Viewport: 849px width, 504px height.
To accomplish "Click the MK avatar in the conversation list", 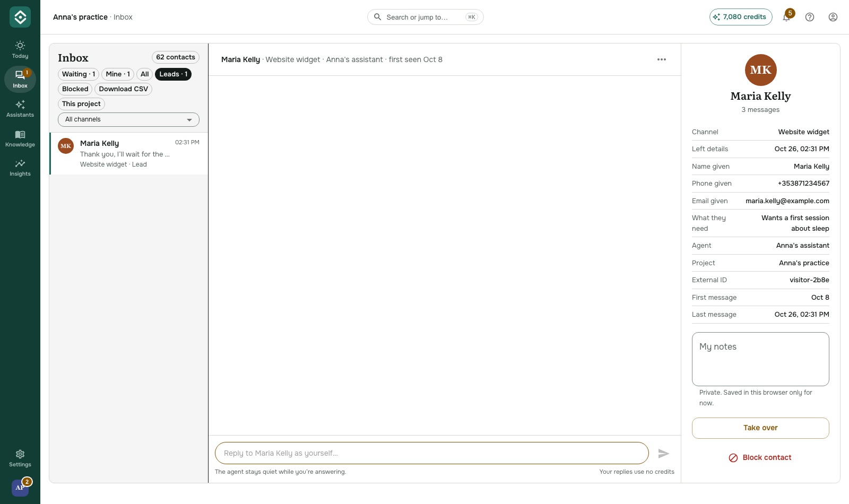I will (66, 146).
